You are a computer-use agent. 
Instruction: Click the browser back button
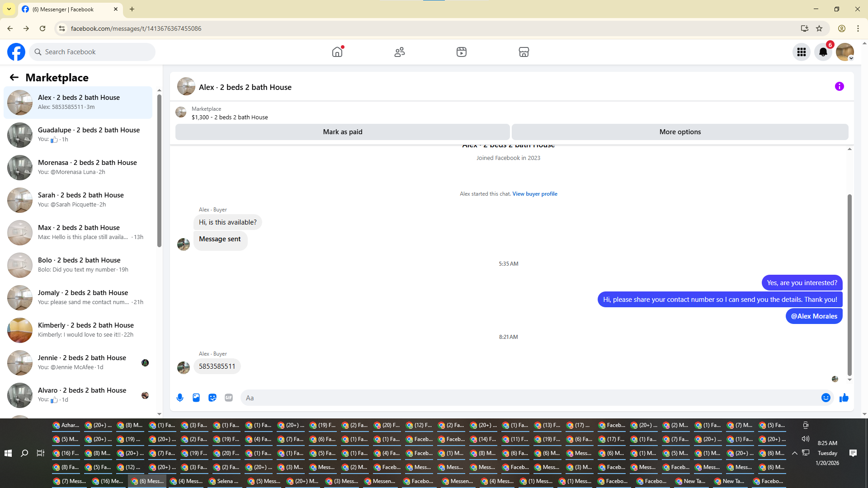[10, 28]
